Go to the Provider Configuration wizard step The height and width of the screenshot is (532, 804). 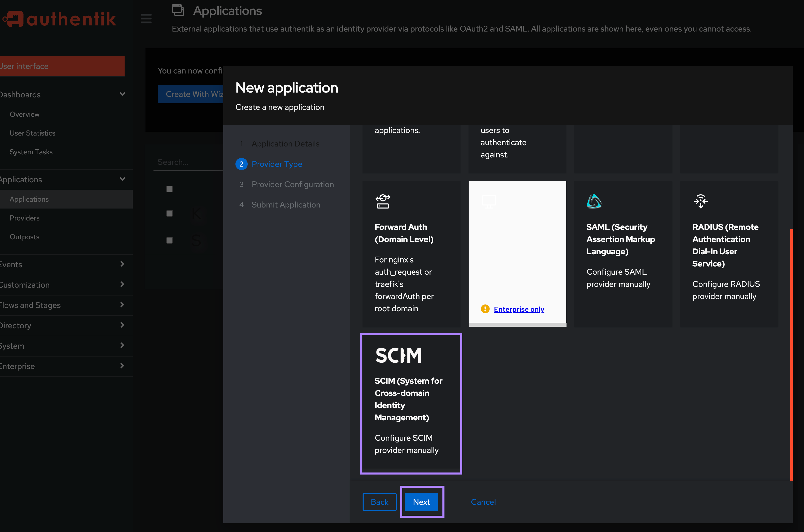coord(292,184)
